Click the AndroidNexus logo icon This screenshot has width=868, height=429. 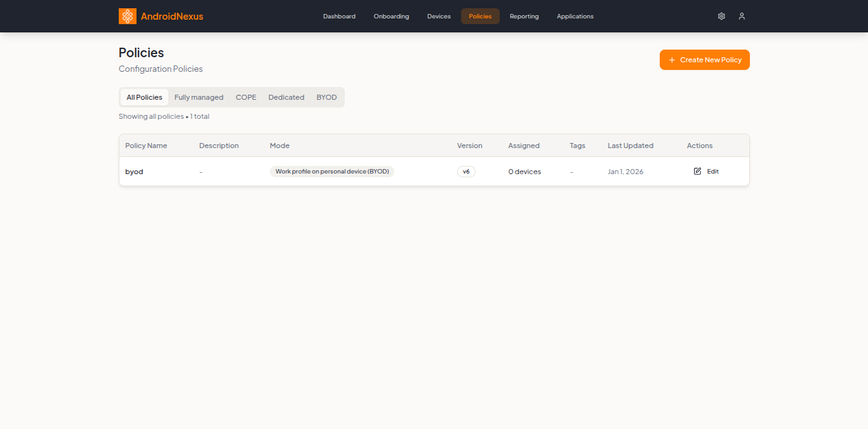coord(127,16)
